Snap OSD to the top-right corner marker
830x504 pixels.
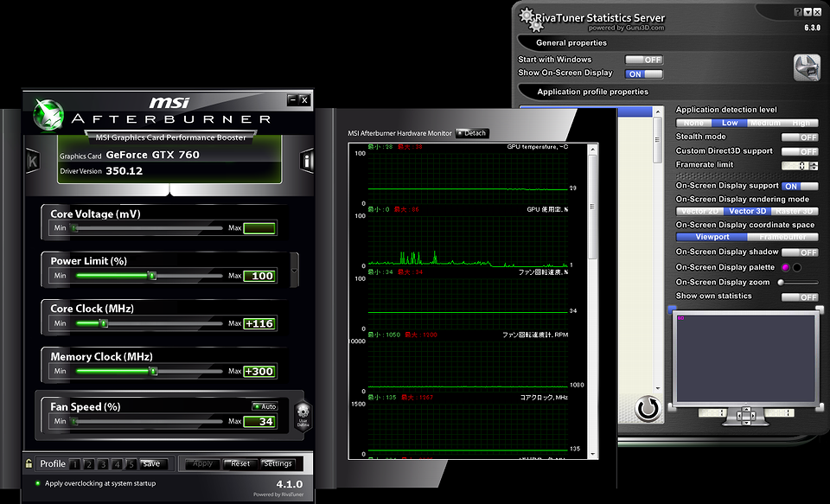pos(820,309)
